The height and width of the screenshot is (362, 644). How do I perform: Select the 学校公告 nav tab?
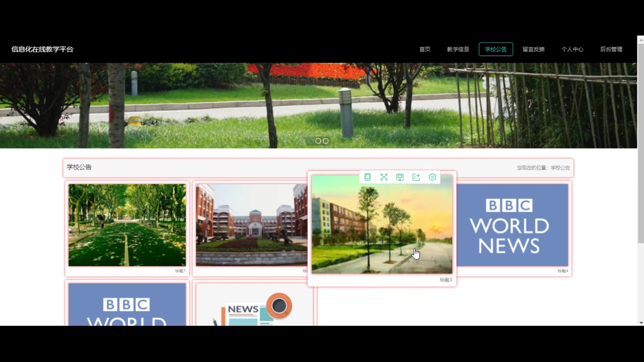(496, 49)
